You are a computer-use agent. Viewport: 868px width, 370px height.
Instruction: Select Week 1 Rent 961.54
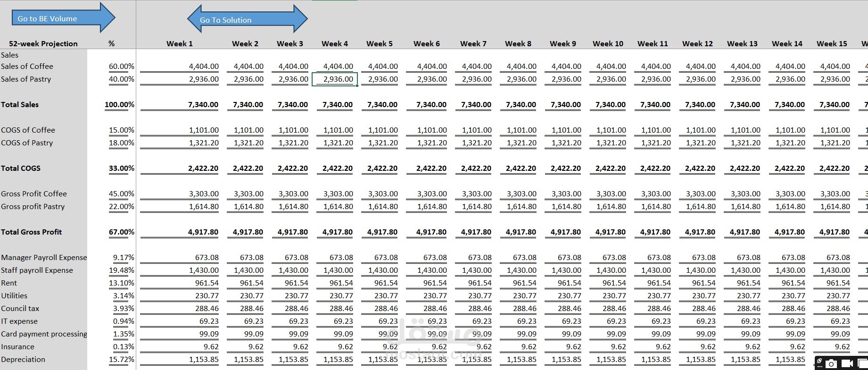207,283
